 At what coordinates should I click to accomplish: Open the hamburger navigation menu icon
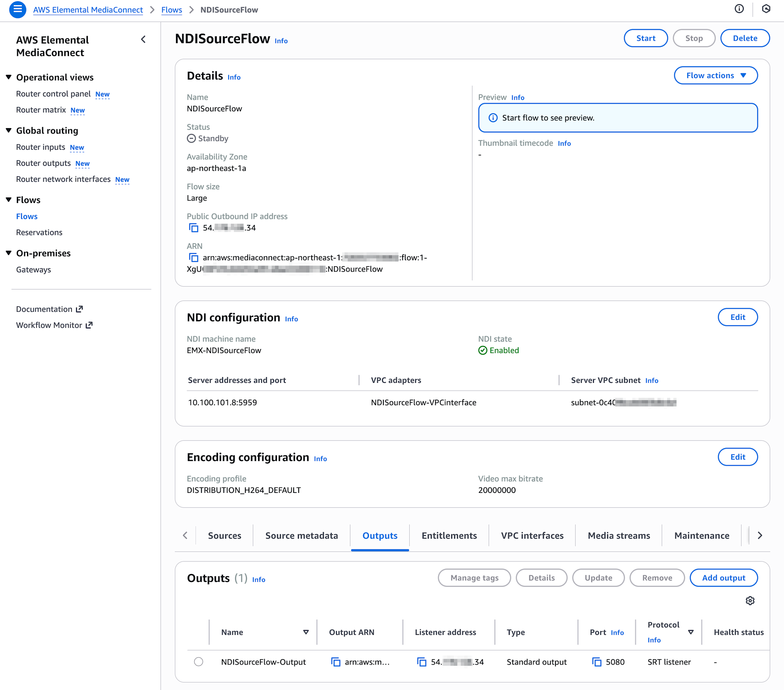coord(17,9)
